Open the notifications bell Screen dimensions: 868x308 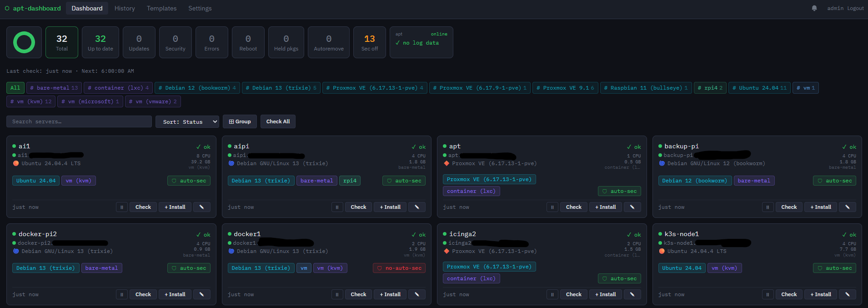pos(814,8)
